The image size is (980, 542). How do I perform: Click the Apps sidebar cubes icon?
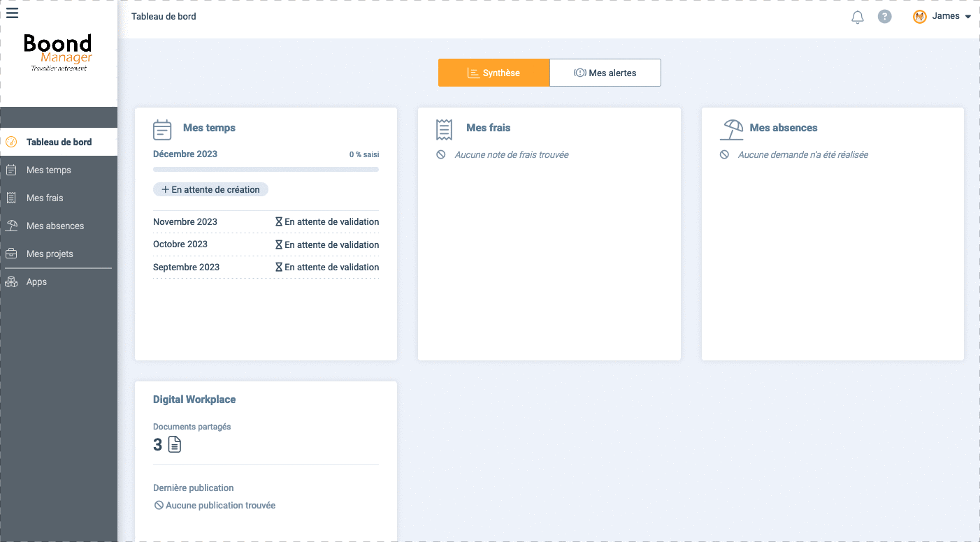pos(11,281)
